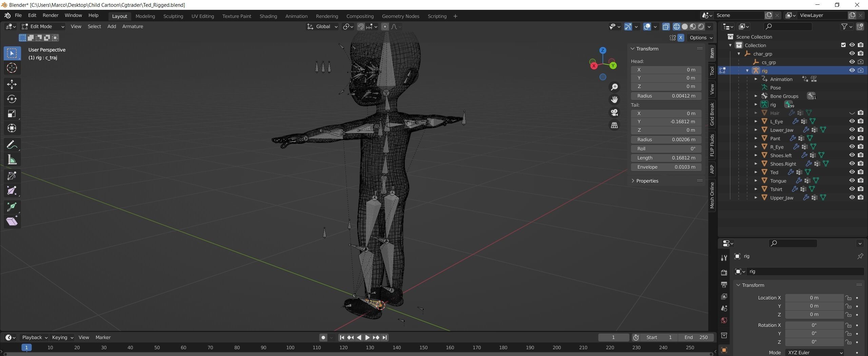The image size is (868, 356).
Task: Click the pan view hand icon
Action: (614, 100)
